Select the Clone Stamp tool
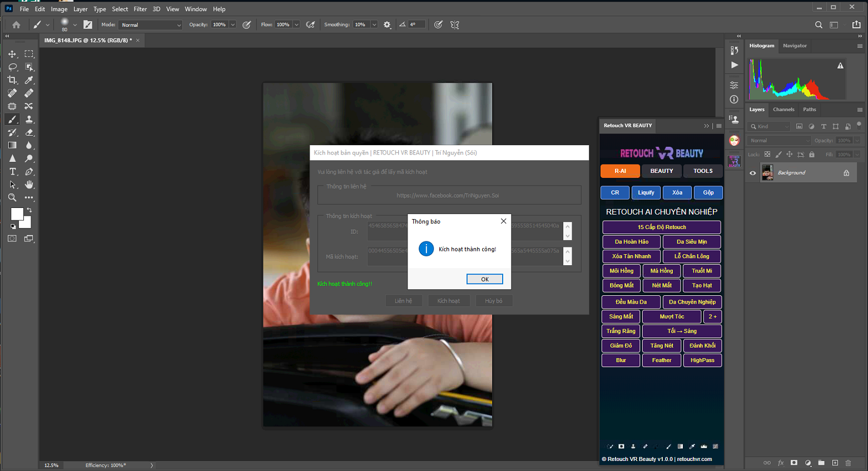The width and height of the screenshot is (868, 471). (x=29, y=119)
